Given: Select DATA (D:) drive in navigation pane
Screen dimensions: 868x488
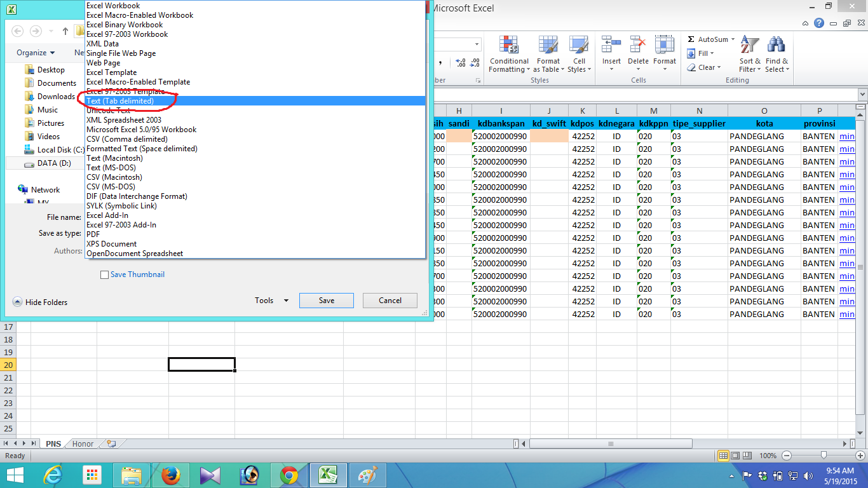Looking at the screenshot, I should tap(47, 163).
